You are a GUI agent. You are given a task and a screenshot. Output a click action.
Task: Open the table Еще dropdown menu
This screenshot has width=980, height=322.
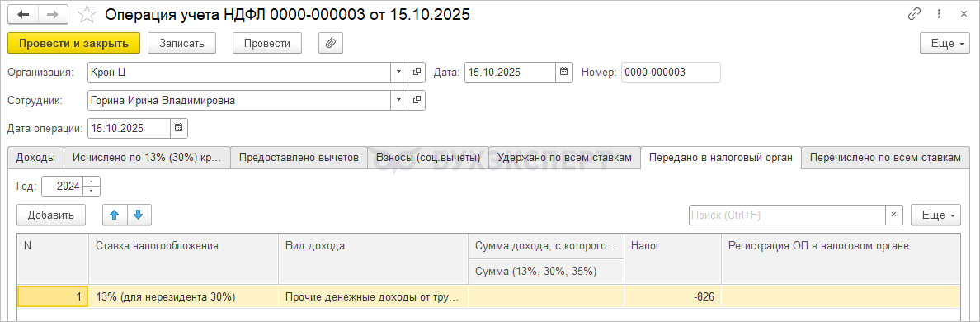pos(935,215)
